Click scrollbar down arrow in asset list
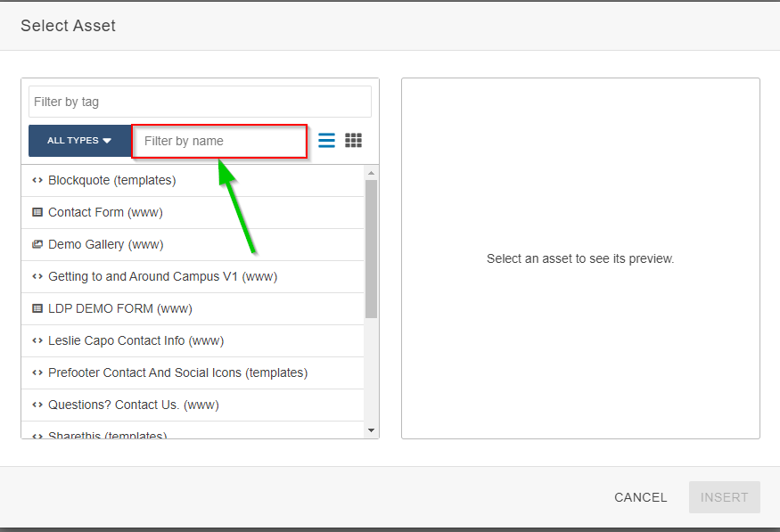 (x=371, y=430)
